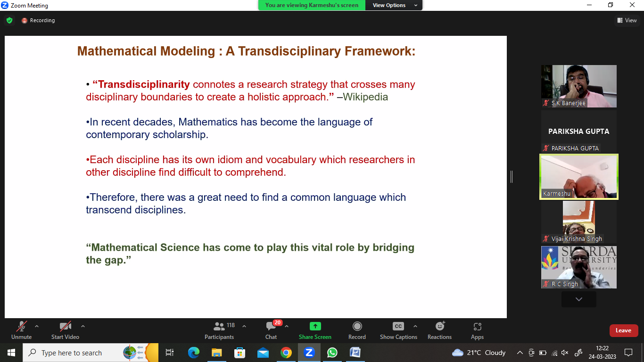The image size is (644, 362).
Task: Show Captions toggle button
Action: point(398,330)
